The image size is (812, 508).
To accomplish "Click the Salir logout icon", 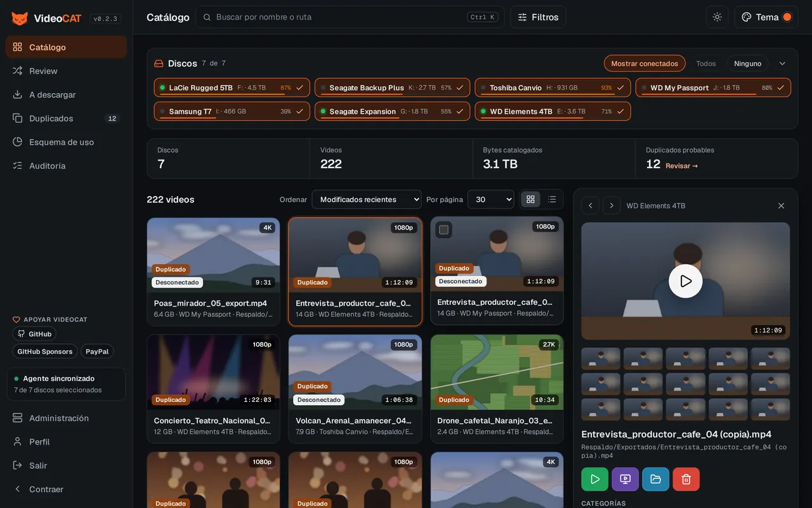I will 18,465.
